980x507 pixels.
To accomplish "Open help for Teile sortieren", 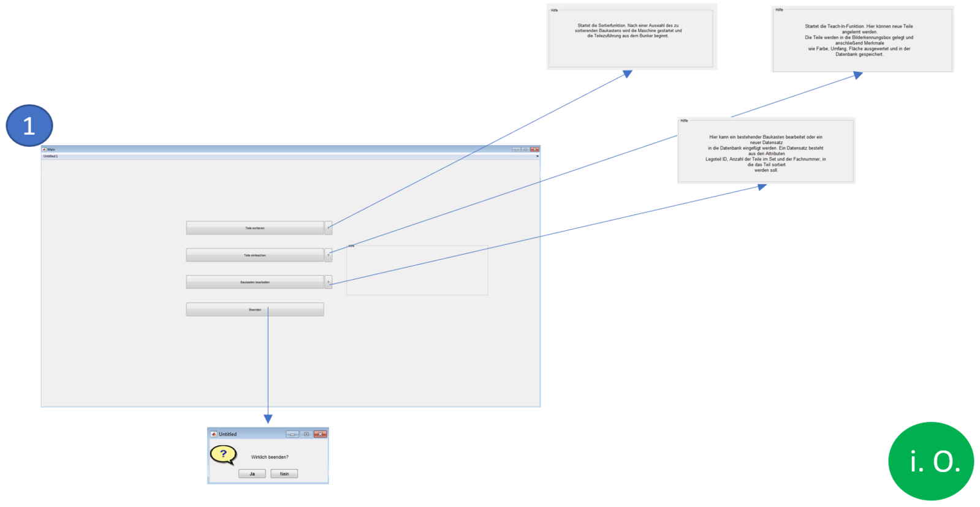I will click(x=329, y=228).
